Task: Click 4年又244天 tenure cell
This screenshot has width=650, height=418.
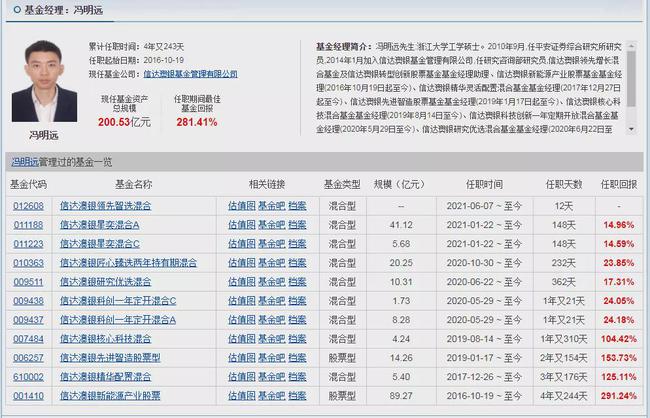Action: click(x=564, y=396)
